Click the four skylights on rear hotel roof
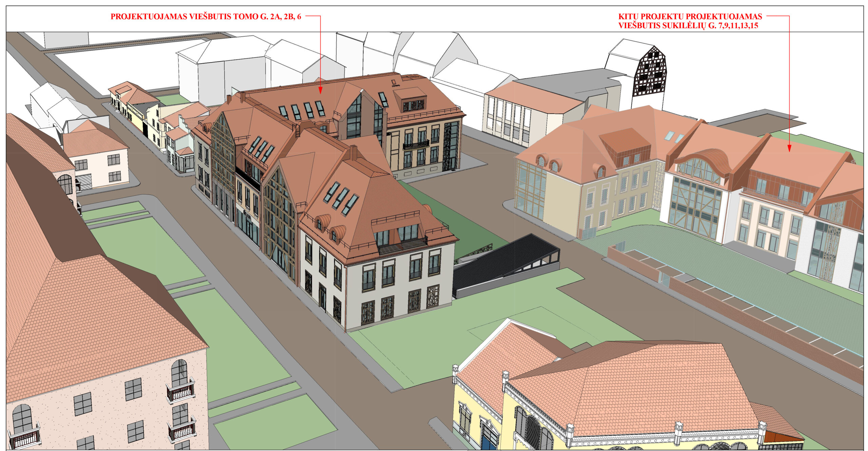Viewport: 868px width, 451px height. click(x=302, y=110)
